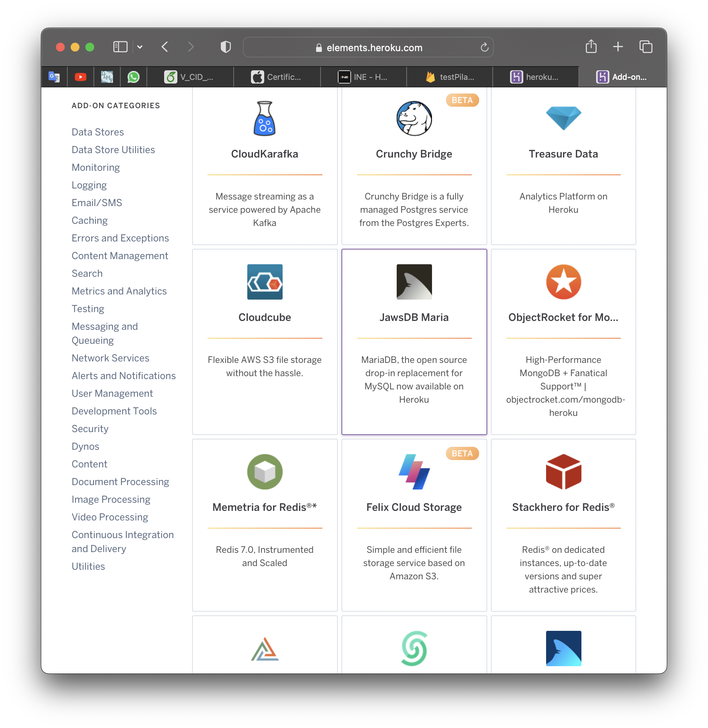Screen dimensions: 708x728
Task: Select the Security category
Action: pyautogui.click(x=90, y=428)
